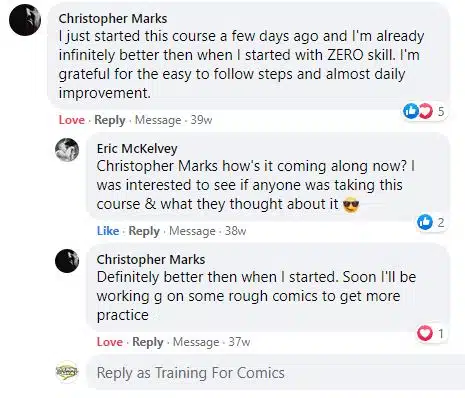Open Eric McKelvey name link
Viewport: 465px width, 398px height.
[137, 149]
